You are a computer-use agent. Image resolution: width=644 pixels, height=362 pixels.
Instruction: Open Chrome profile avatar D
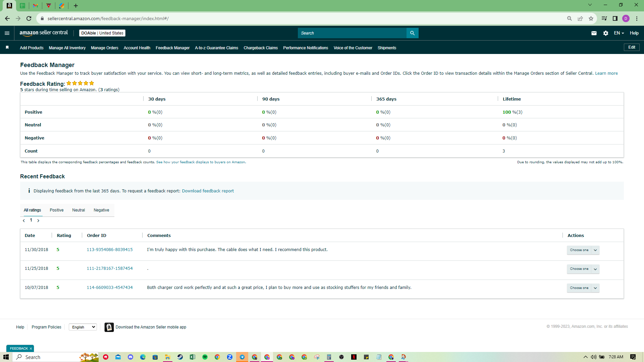(626, 18)
